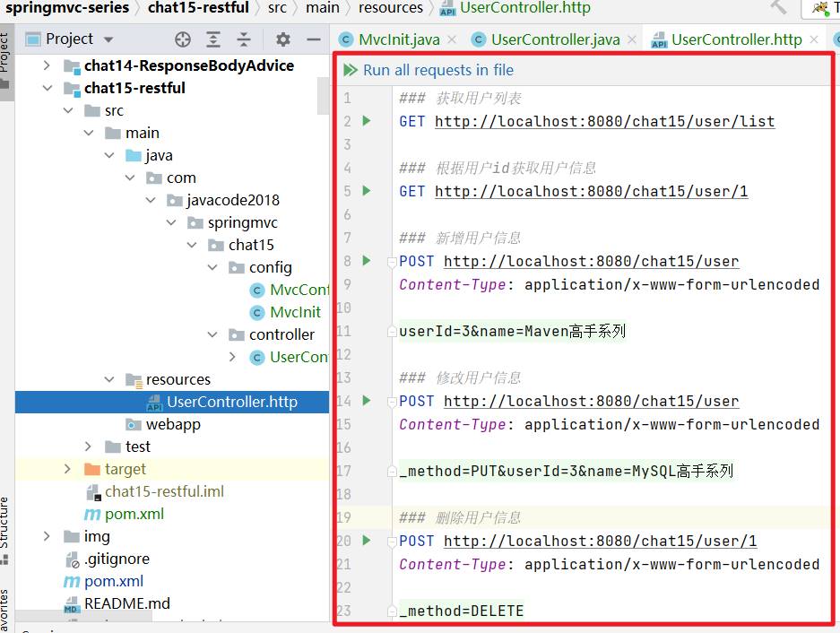Viewport: 840px width, 633px height.
Task: Collapse the chat15 package
Action: (192, 245)
